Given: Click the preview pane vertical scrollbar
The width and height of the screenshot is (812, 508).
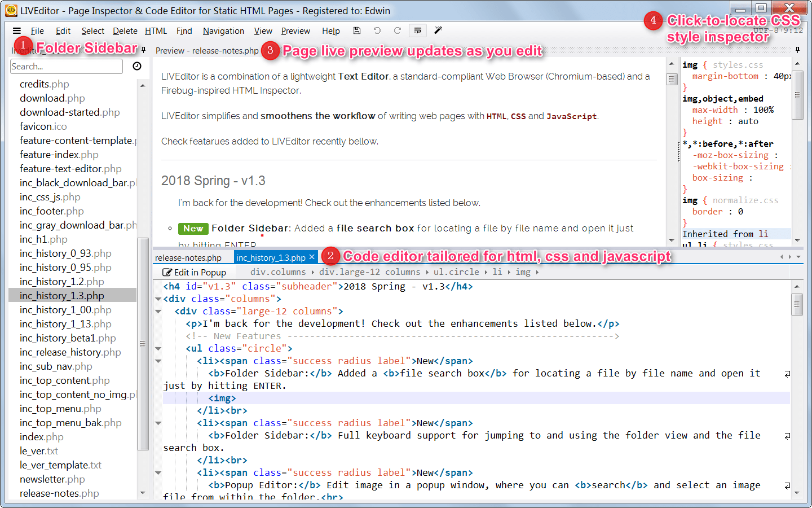Looking at the screenshot, I should 672,79.
